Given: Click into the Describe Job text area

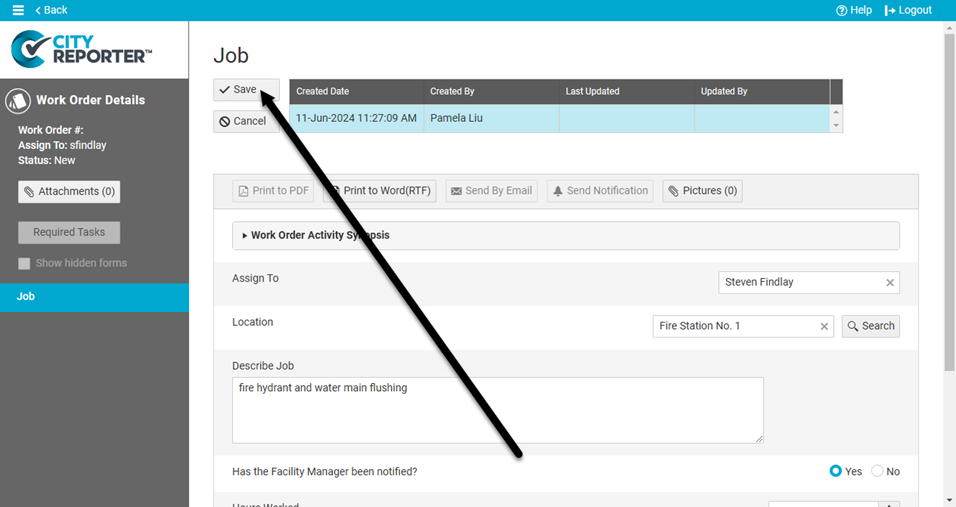Looking at the screenshot, I should (497, 410).
